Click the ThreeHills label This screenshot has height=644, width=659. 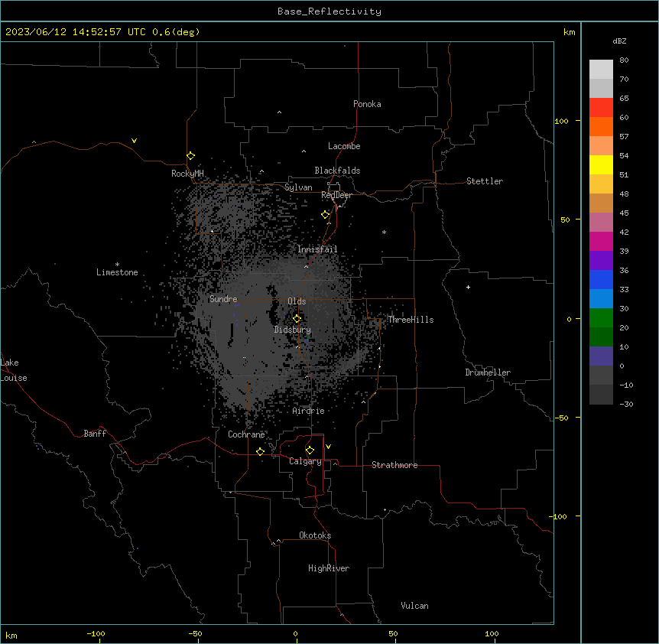coord(411,320)
